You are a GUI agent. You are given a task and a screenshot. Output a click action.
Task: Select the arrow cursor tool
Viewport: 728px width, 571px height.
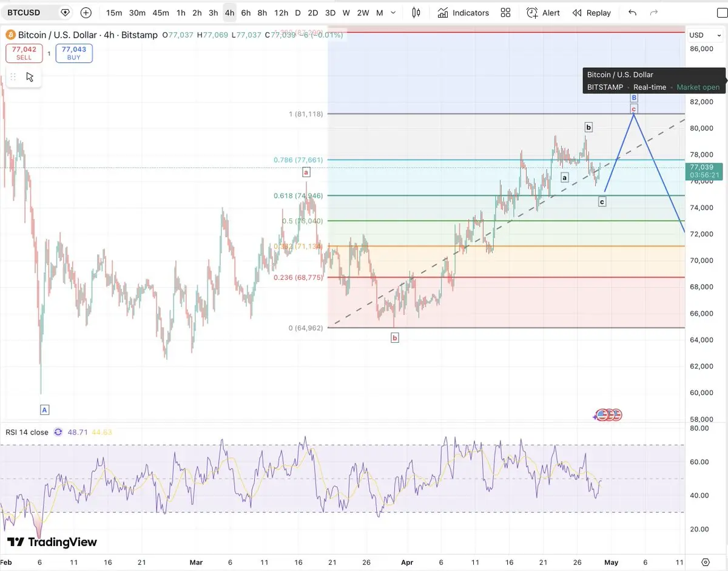click(30, 76)
